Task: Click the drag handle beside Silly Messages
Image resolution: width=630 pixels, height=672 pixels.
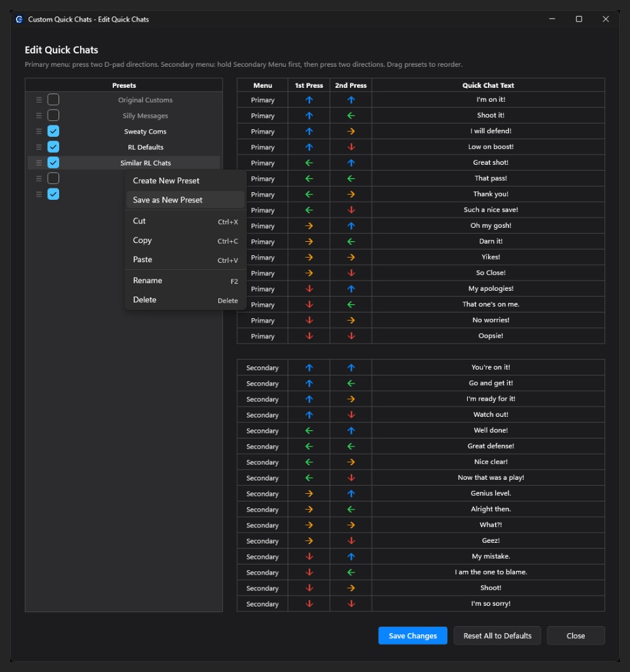Action: pyautogui.click(x=39, y=116)
